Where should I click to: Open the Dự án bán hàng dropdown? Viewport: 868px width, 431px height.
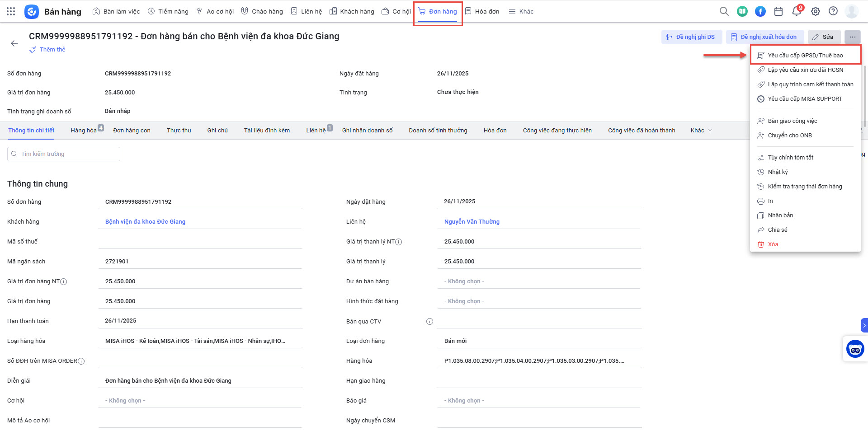[x=539, y=281]
